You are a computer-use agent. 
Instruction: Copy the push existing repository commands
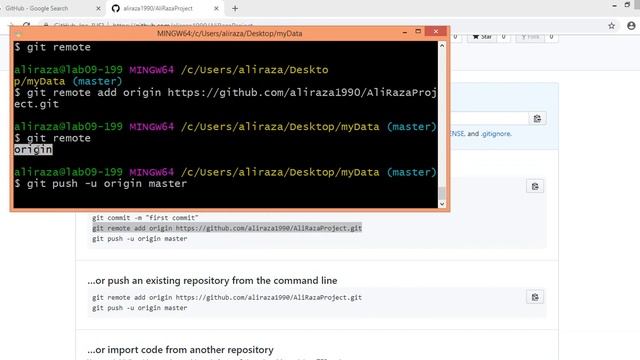coord(535,297)
